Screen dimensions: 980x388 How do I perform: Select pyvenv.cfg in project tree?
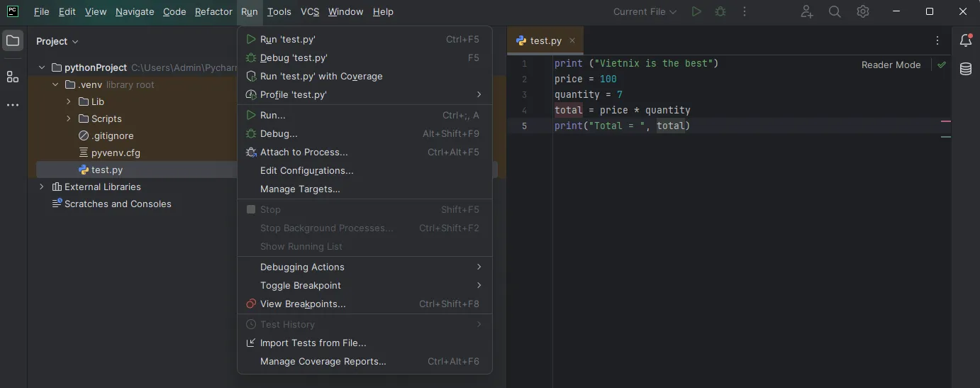point(116,153)
